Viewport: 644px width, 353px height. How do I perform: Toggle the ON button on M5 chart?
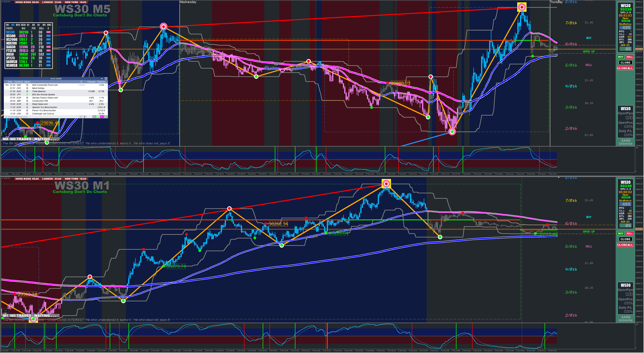(6, 134)
